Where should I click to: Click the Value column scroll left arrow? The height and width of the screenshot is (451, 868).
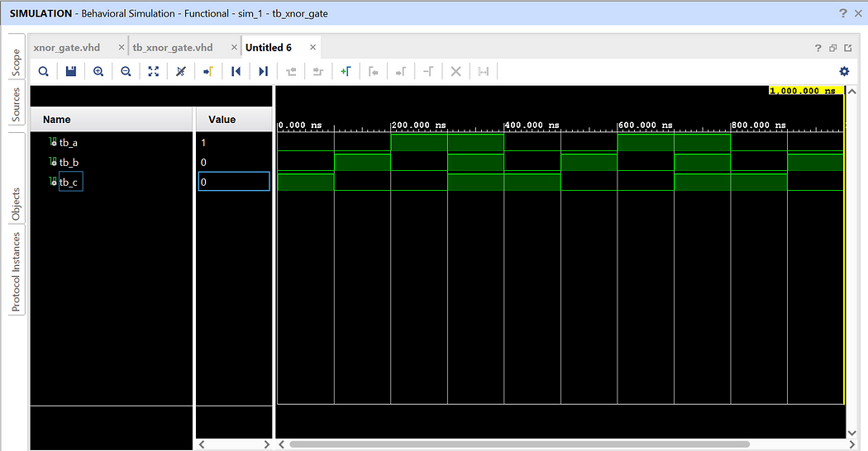(x=202, y=444)
